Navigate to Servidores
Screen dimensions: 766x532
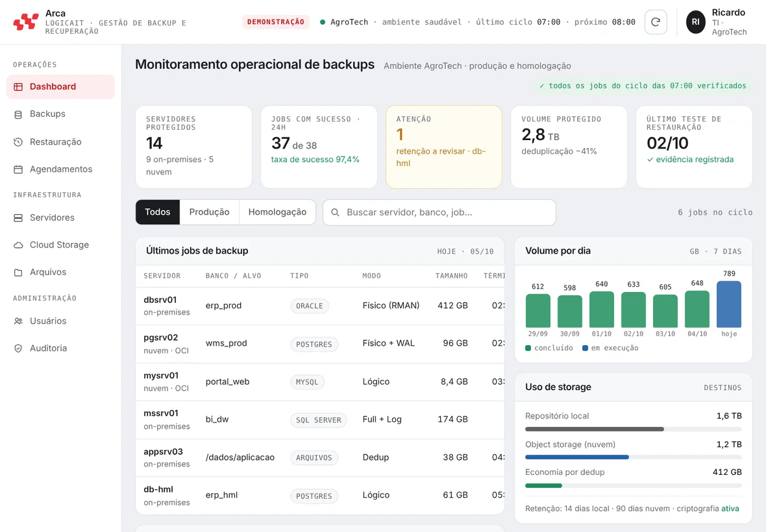pyautogui.click(x=60, y=218)
